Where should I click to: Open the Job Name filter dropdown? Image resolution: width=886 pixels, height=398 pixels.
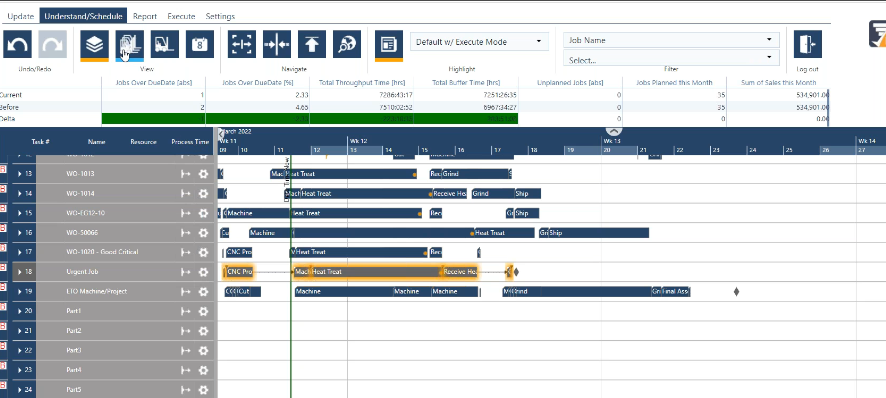pos(671,40)
